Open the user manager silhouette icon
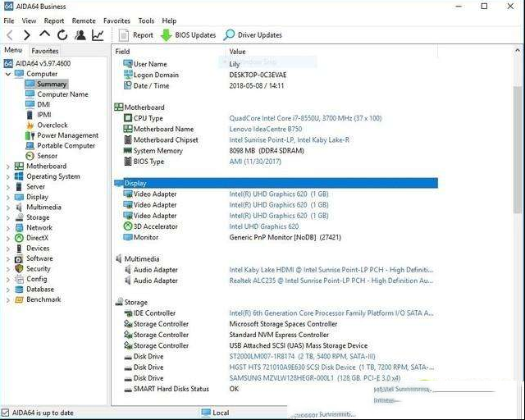The height and width of the screenshot is (420, 525). tap(80, 34)
